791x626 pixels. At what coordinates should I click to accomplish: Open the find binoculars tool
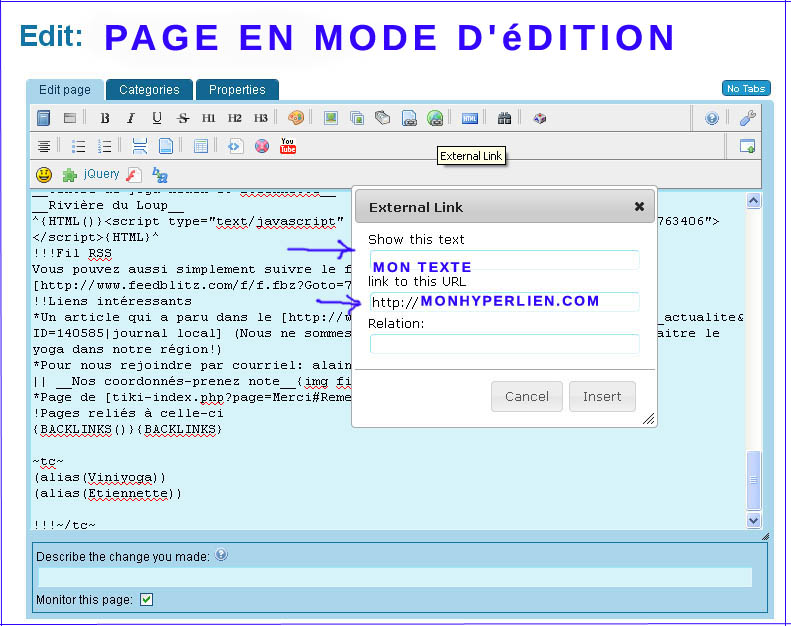click(x=504, y=118)
